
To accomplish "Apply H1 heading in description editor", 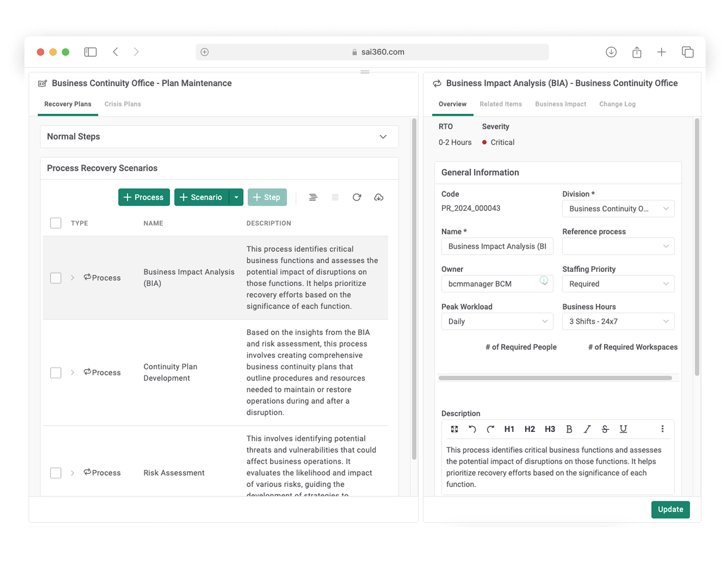I will click(x=509, y=429).
